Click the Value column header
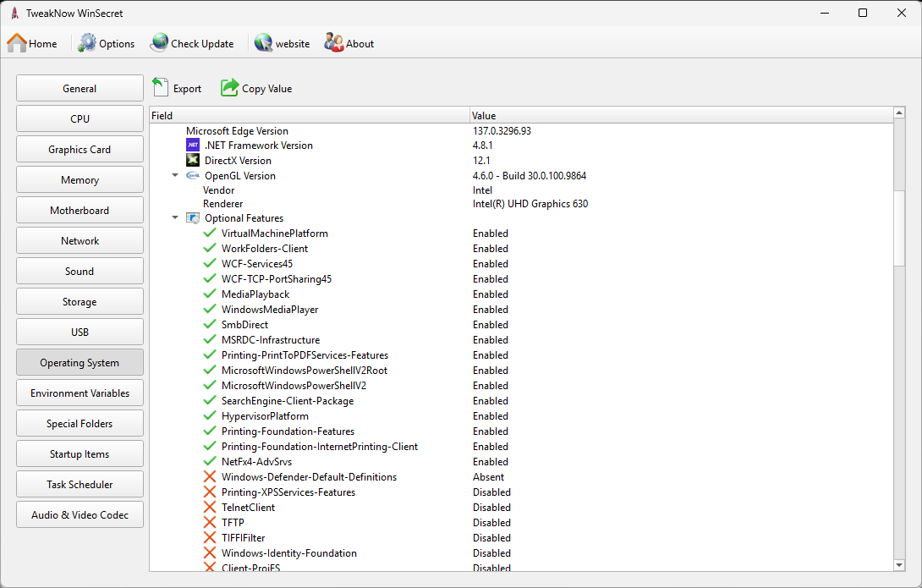922x588 pixels. tap(682, 115)
